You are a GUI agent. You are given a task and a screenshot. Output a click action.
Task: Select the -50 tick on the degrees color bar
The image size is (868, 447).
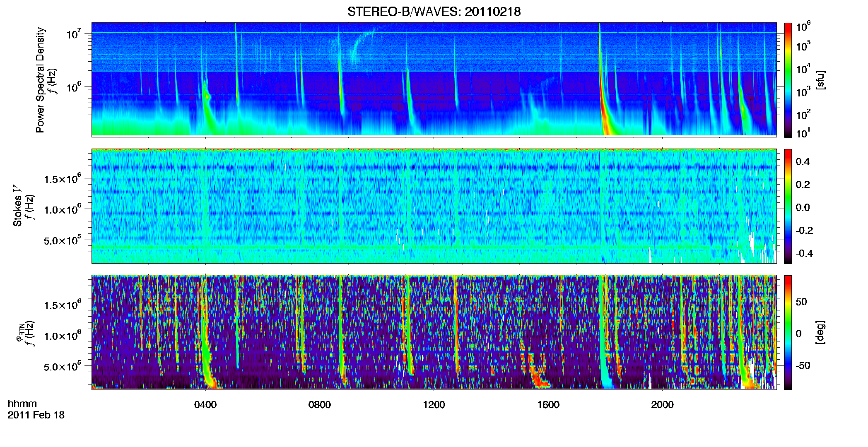pyautogui.click(x=803, y=365)
